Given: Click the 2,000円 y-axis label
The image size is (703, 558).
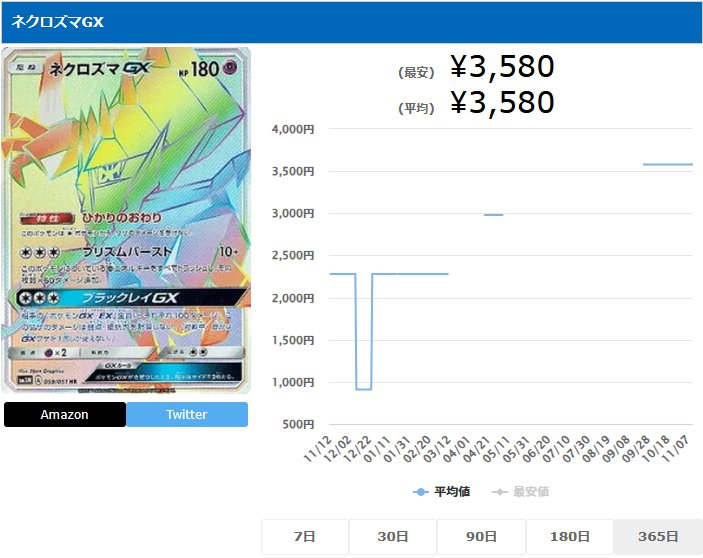Looking at the screenshot, I should (x=293, y=298).
